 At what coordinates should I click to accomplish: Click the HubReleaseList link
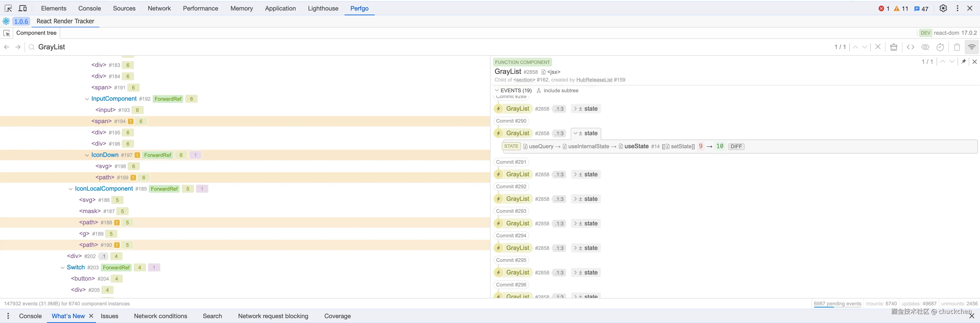click(594, 80)
